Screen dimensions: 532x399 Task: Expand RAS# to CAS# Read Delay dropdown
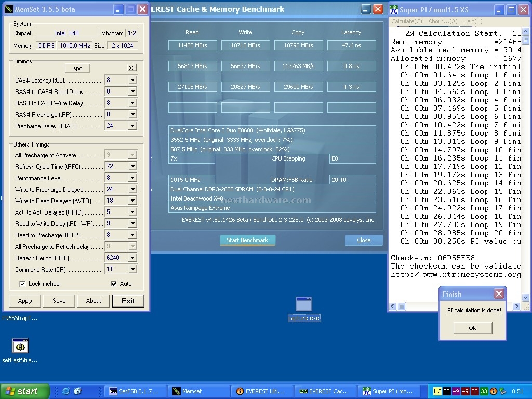pyautogui.click(x=132, y=91)
